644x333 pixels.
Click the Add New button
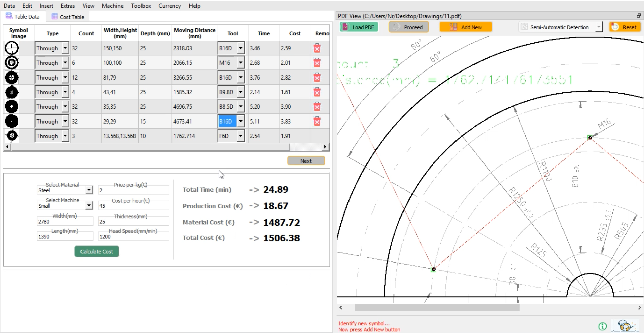coord(466,27)
